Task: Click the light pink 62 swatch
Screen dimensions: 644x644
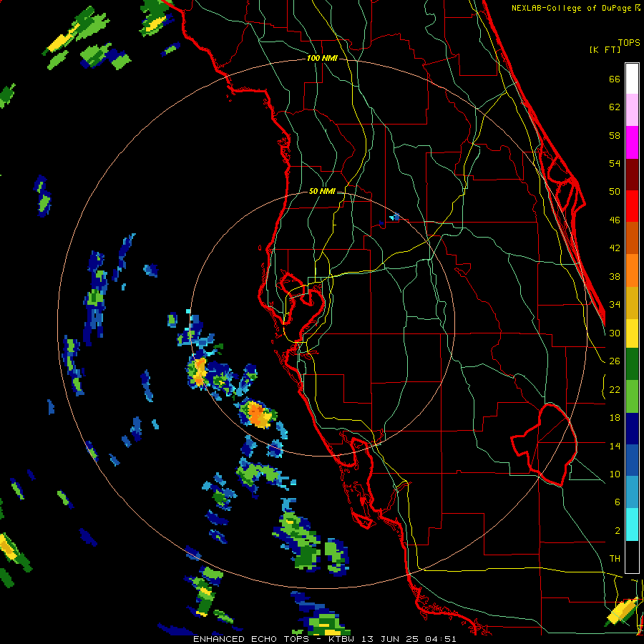Action: coord(632,109)
